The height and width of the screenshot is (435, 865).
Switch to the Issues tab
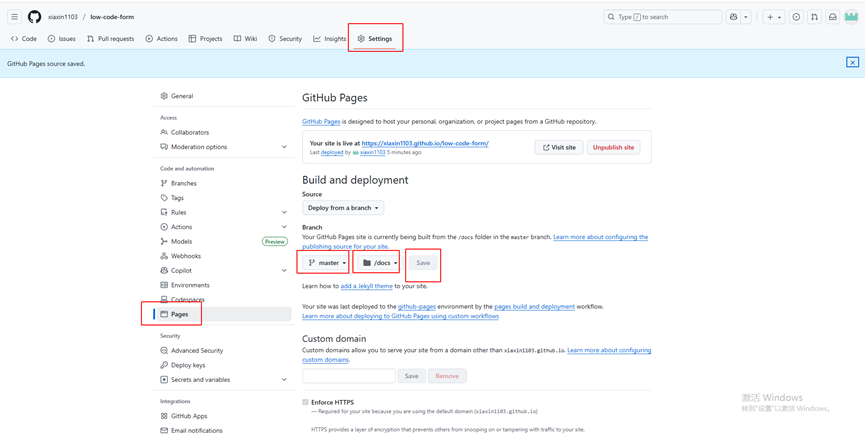[x=62, y=39]
